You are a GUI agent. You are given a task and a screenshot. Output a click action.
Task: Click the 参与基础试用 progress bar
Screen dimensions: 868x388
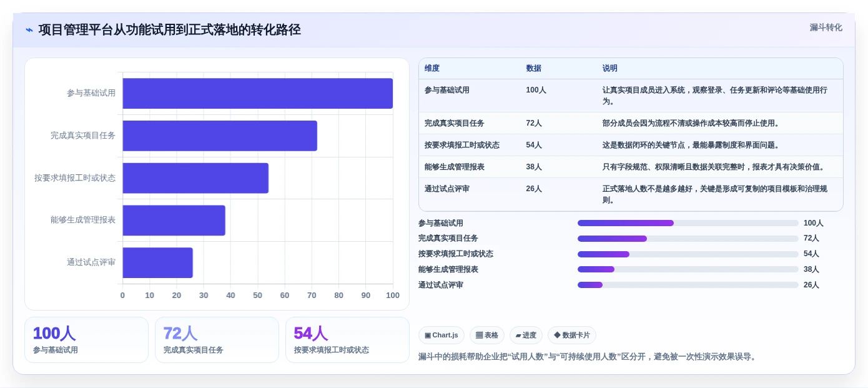click(x=688, y=223)
